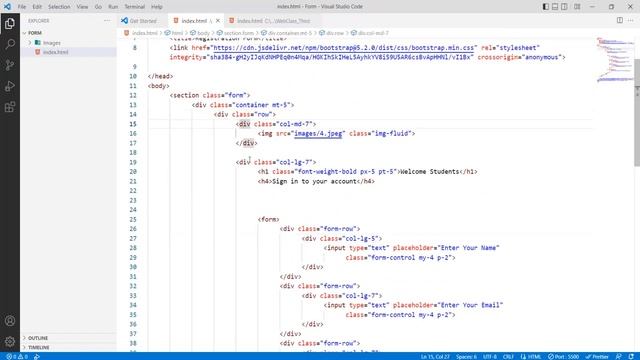
Task: Open the Run menu
Action: (113, 7)
